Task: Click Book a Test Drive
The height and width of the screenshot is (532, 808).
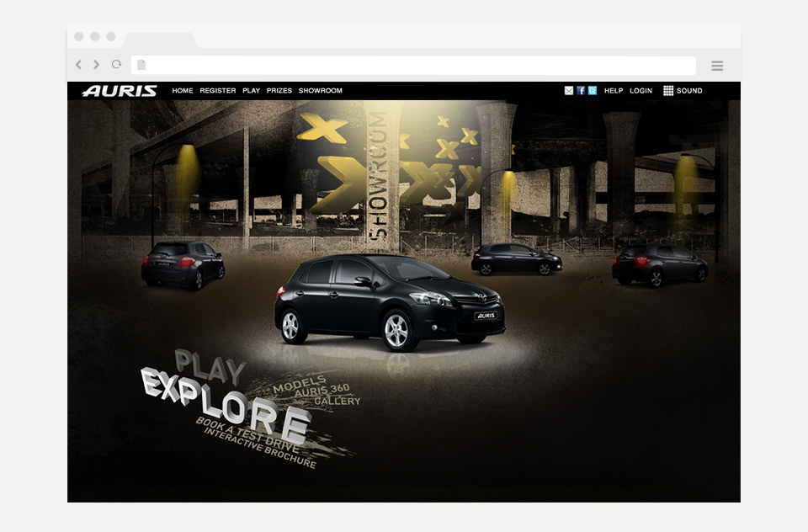Action: pyautogui.click(x=247, y=434)
